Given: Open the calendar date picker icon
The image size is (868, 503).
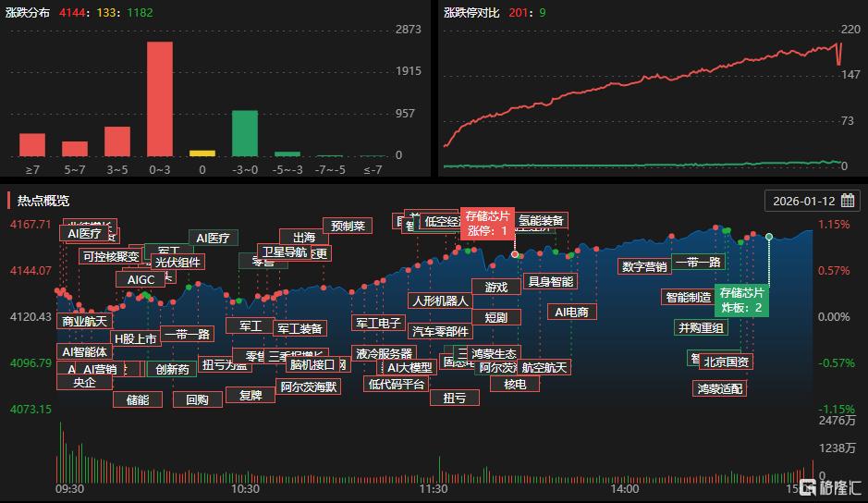Looking at the screenshot, I should 848,201.
